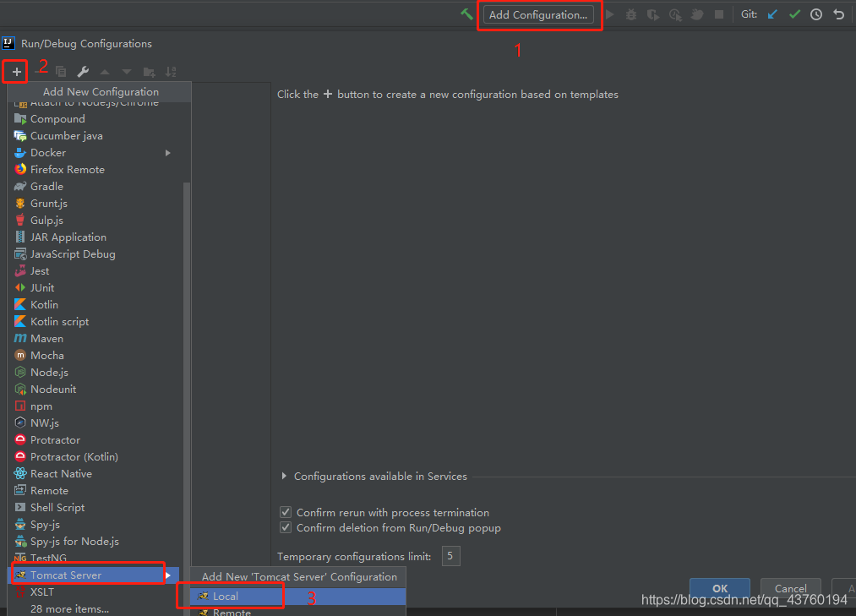Image resolution: width=856 pixels, height=616 pixels.
Task: Click the Move Up arrow icon
Action: 105,72
